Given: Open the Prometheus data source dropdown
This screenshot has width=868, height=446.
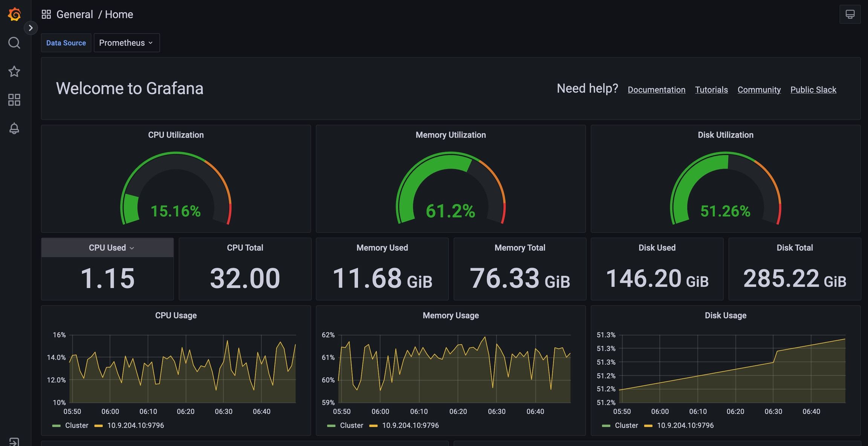Looking at the screenshot, I should point(126,43).
